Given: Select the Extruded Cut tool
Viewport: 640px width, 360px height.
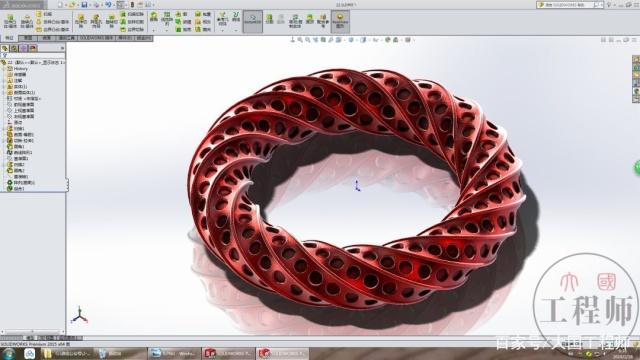Looking at the screenshot, I should (81, 21).
